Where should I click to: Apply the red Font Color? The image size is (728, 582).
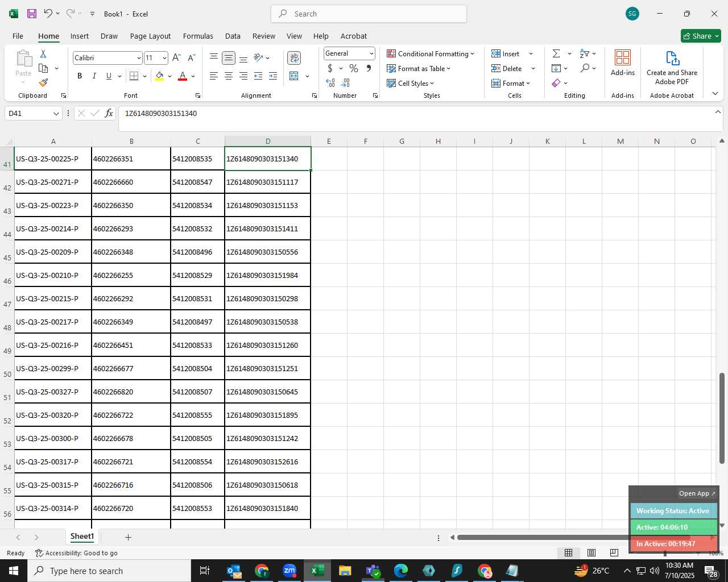click(183, 76)
